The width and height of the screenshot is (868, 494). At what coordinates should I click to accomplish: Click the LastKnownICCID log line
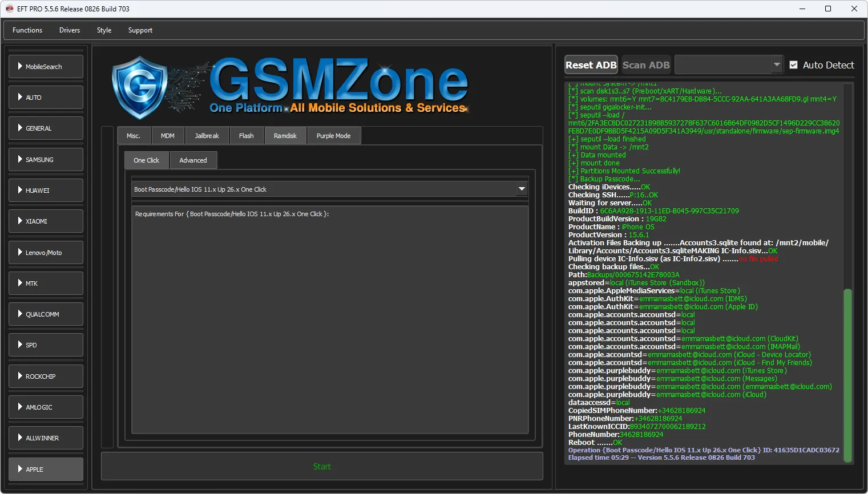click(637, 427)
